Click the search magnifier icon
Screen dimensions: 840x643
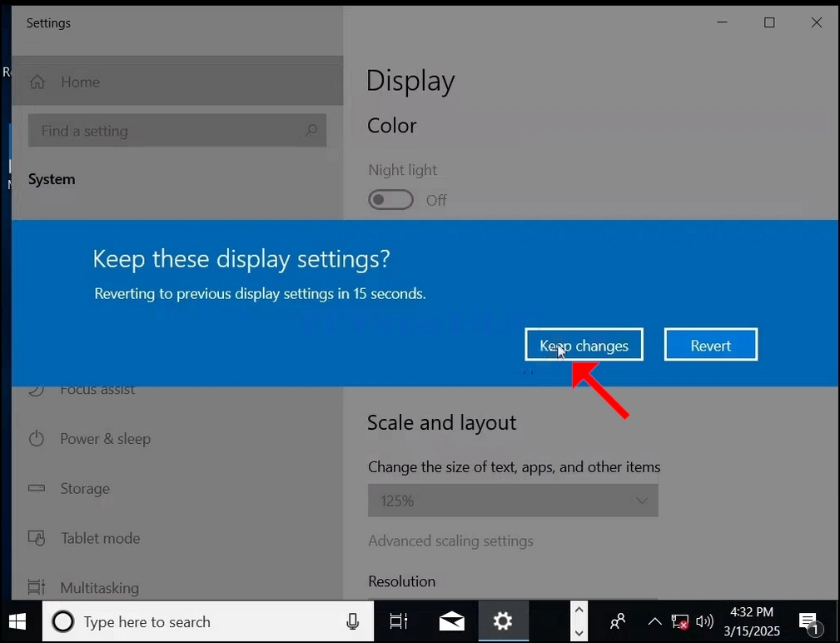tap(311, 130)
